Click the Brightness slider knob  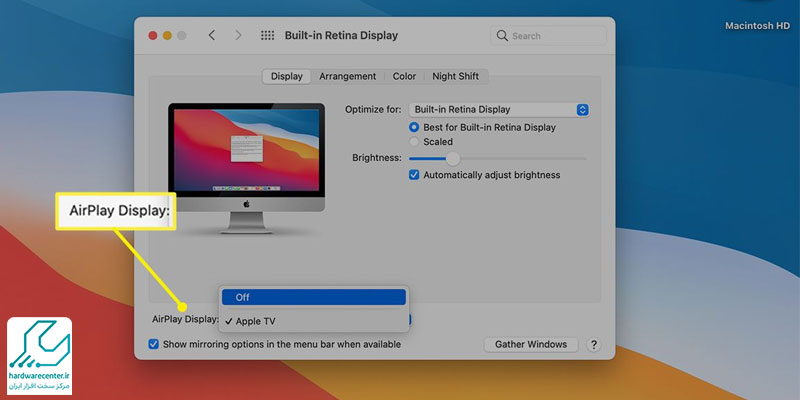tap(453, 158)
